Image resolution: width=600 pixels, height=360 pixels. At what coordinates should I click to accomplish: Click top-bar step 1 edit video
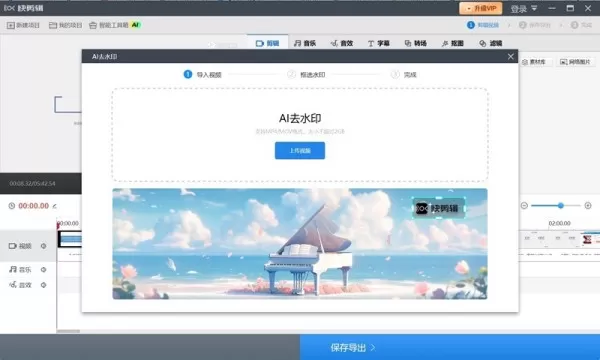tap(483, 25)
